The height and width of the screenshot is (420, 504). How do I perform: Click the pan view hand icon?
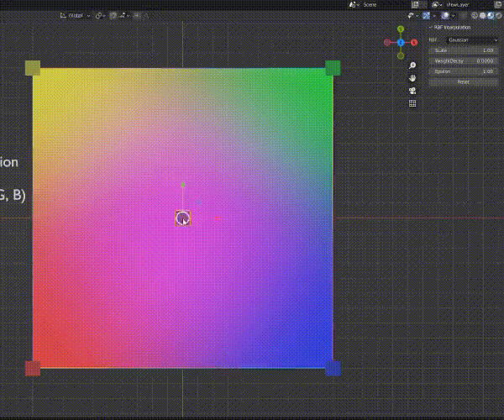(x=412, y=78)
